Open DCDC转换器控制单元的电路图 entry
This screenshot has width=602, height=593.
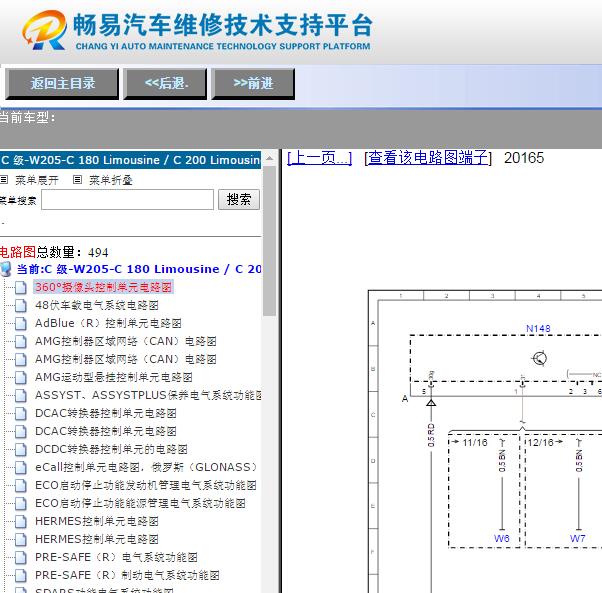[111, 449]
